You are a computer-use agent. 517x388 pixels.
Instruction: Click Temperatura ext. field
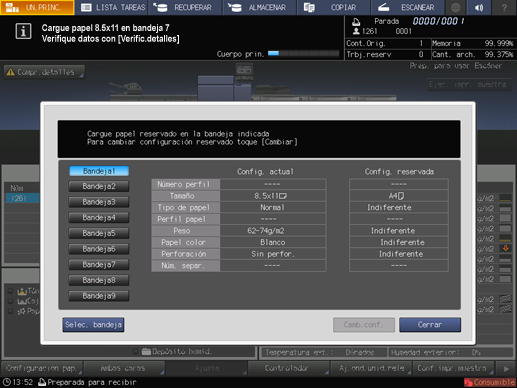tap(323, 352)
